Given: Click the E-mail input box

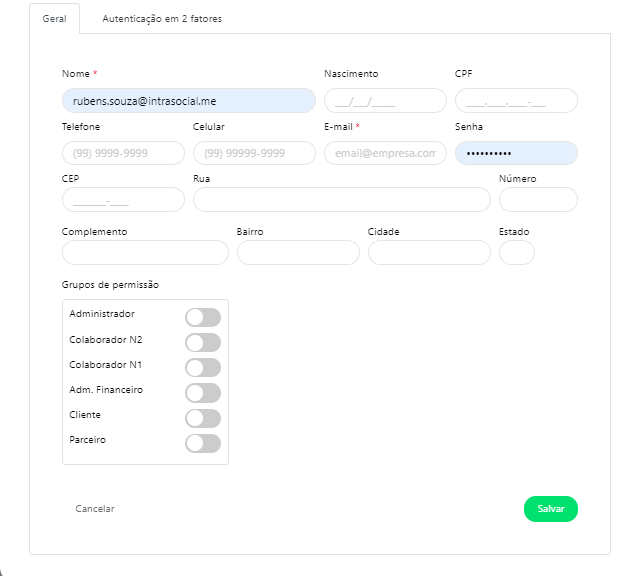Looking at the screenshot, I should [x=385, y=153].
